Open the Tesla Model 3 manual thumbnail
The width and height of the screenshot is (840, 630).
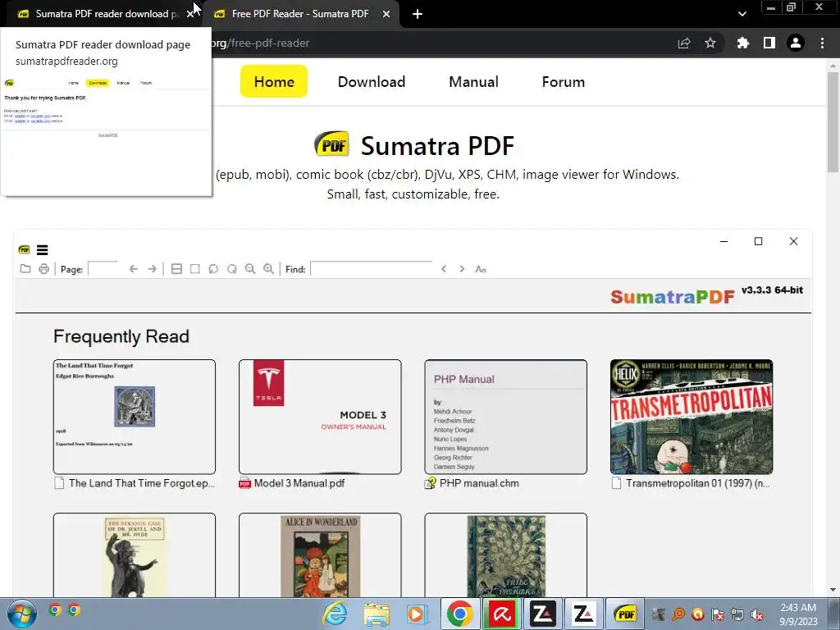320,417
